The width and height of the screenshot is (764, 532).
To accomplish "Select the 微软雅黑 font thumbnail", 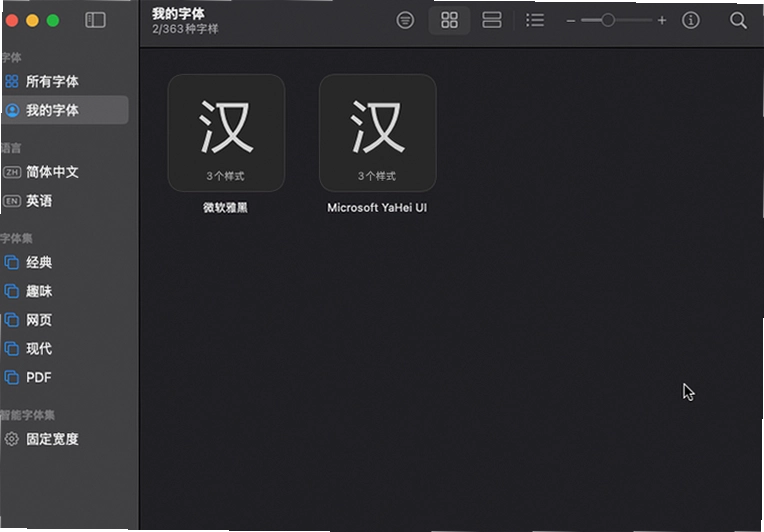I will [226, 133].
